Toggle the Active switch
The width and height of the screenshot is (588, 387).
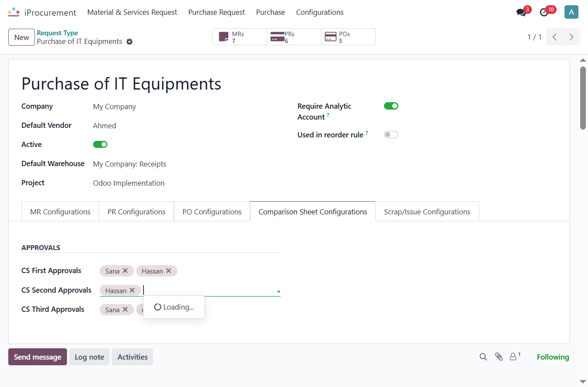click(x=100, y=144)
